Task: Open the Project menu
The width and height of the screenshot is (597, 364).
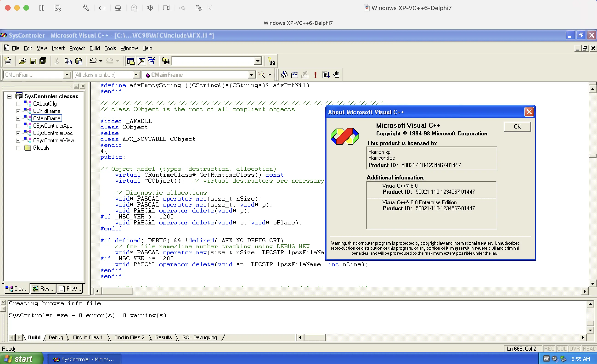Action: 77,48
